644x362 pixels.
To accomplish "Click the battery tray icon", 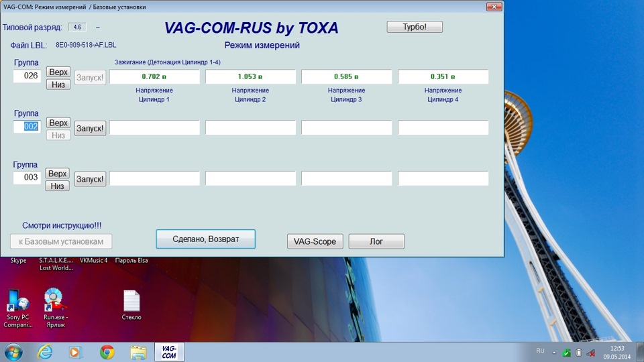I will pyautogui.click(x=579, y=353).
